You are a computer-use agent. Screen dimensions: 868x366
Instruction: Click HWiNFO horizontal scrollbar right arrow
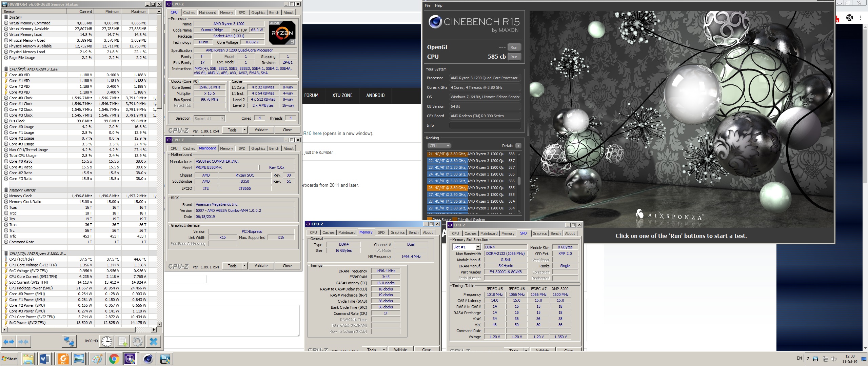(x=154, y=329)
